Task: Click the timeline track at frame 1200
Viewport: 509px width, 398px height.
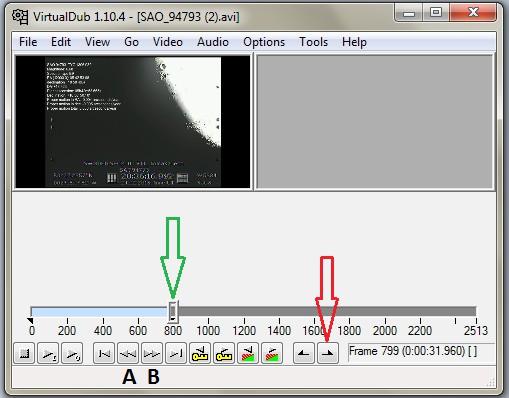Action: pyautogui.click(x=244, y=311)
